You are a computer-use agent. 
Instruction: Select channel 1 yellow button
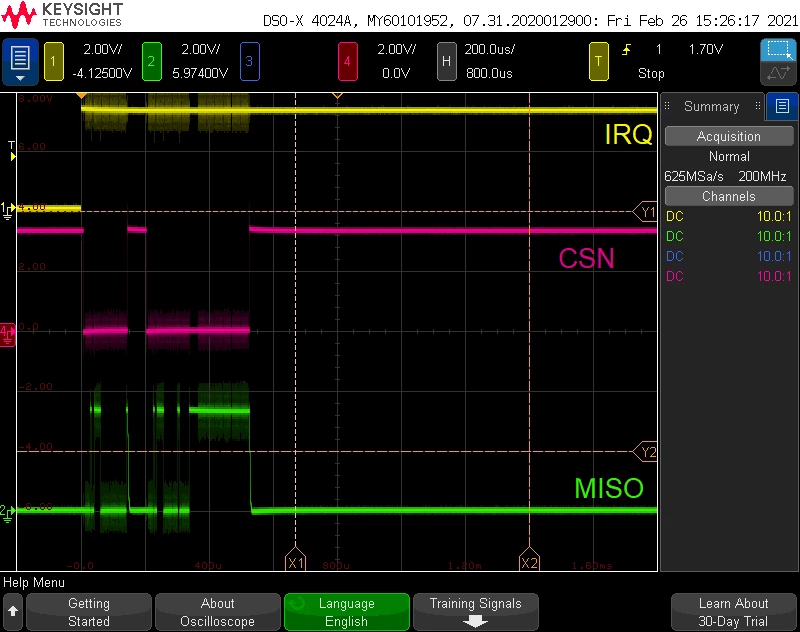54,62
